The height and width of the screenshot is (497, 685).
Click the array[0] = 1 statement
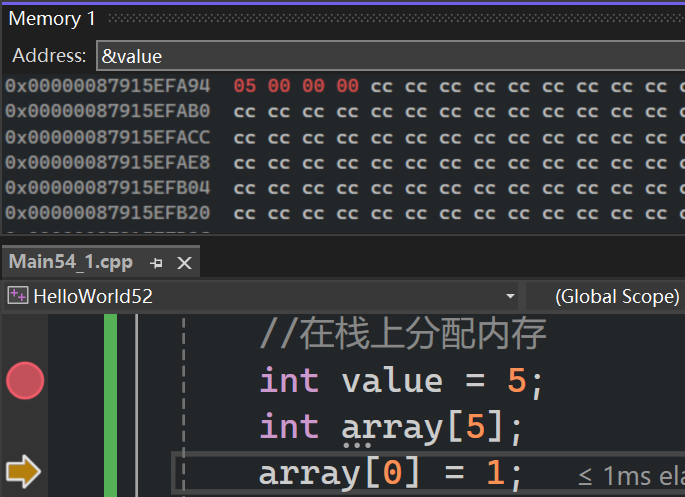390,472
